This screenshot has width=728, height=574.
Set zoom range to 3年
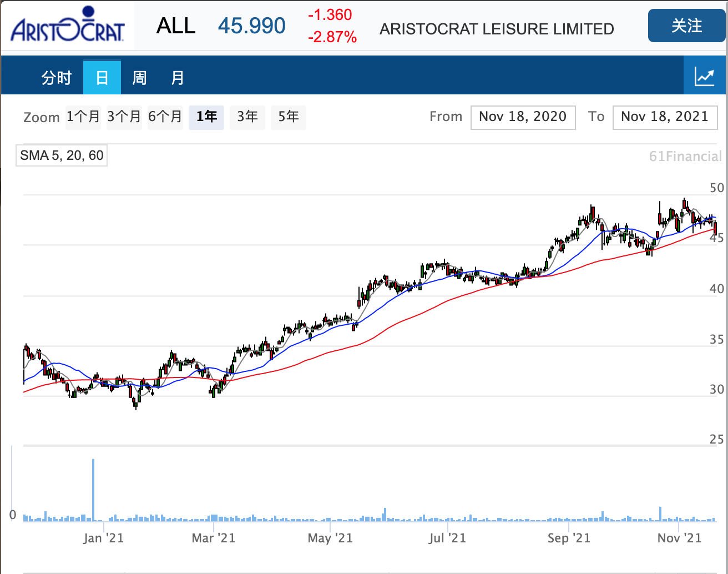tap(247, 117)
